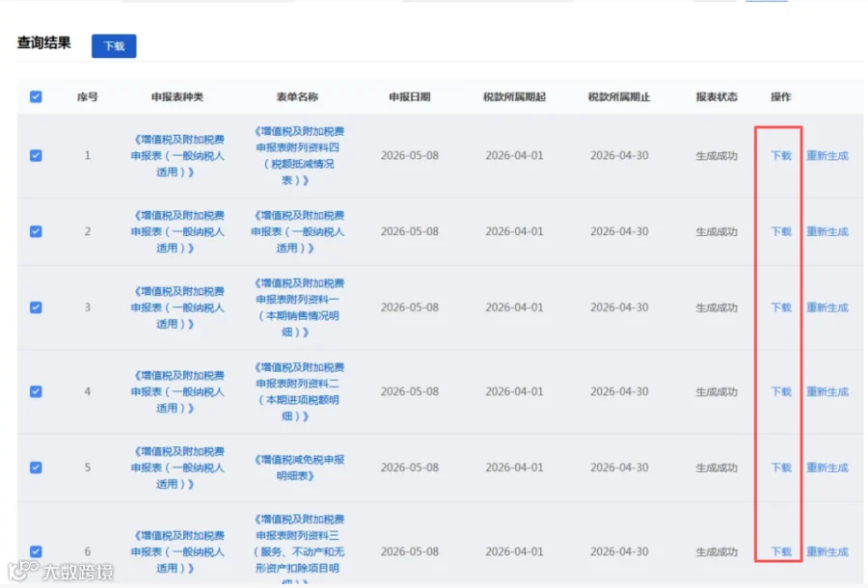Open 附列资料二（本期进项税额明细）form link
This screenshot has height=588, width=868.
pyautogui.click(x=298, y=391)
